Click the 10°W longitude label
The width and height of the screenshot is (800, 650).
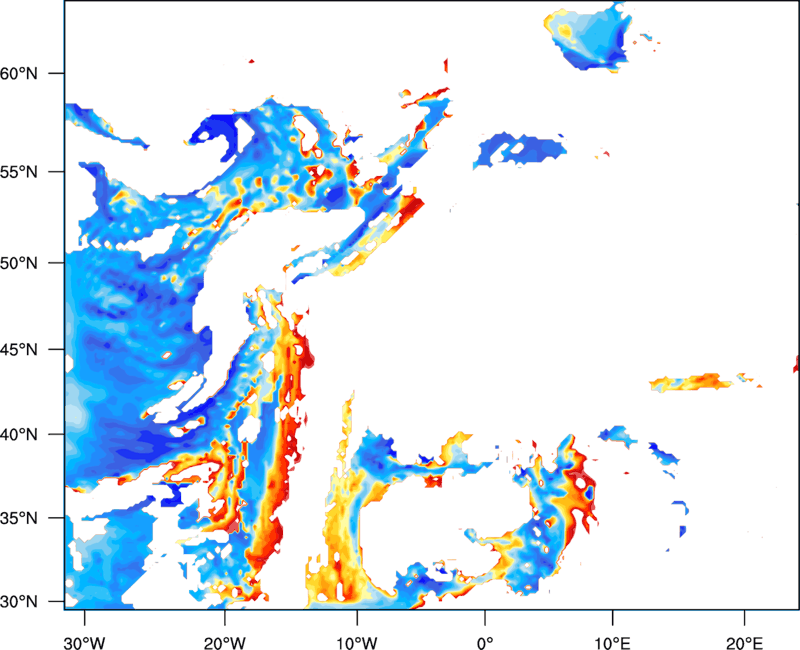357,643
